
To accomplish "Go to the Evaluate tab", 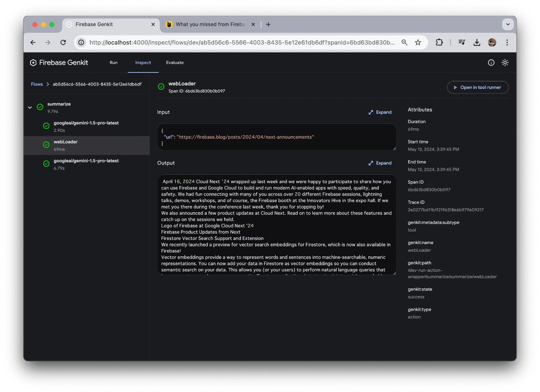I will tap(175, 62).
